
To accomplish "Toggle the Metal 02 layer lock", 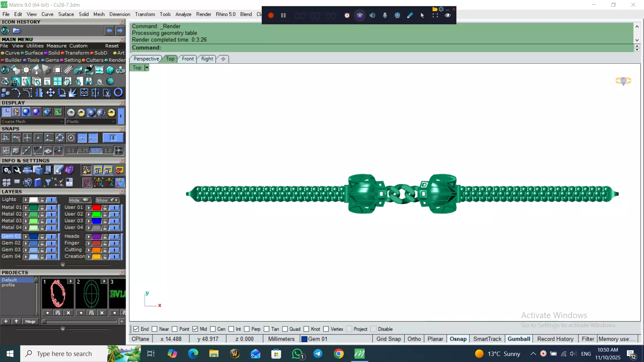I will [42, 214].
